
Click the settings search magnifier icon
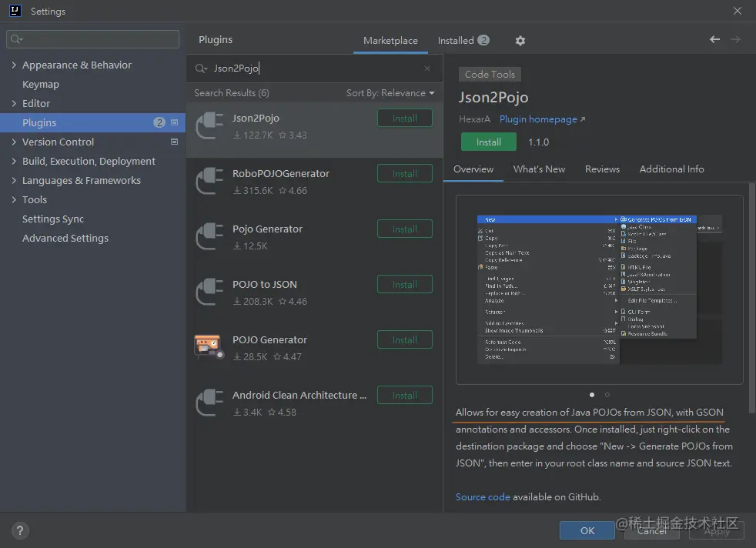tap(16, 39)
